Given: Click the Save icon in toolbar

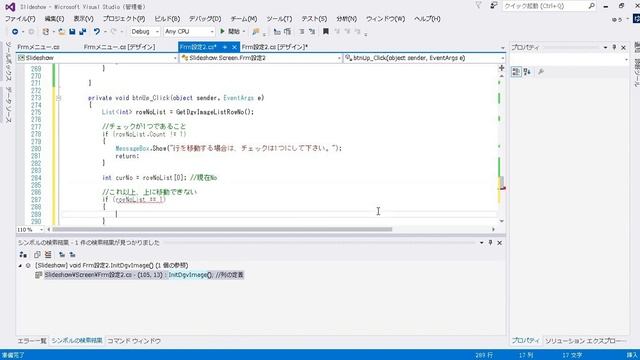Looking at the screenshot, I should coord(72,31).
